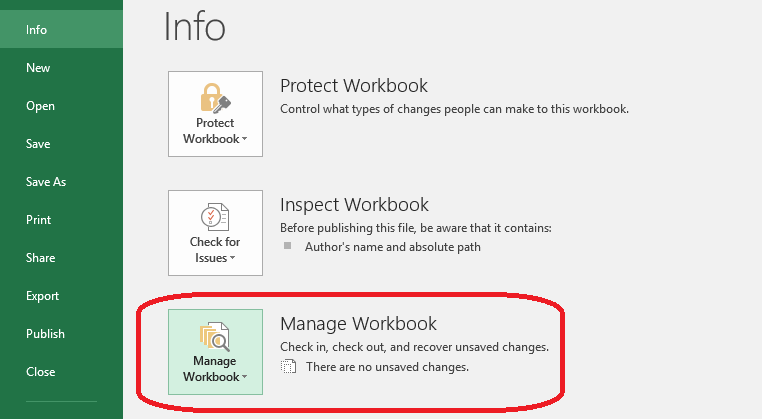Click the Inspect Workbook heading text
Image resolution: width=762 pixels, height=419 pixels.
354,205
